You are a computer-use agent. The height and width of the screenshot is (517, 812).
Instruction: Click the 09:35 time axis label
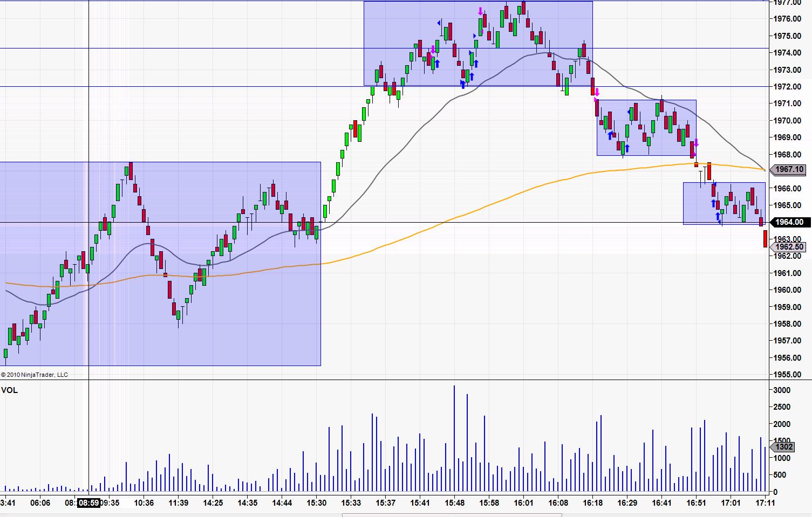coord(110,503)
